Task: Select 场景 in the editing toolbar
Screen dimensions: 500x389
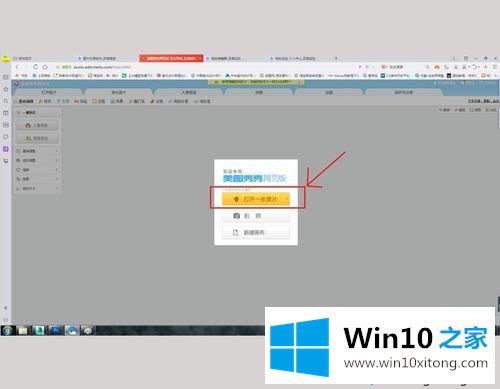Action: click(117, 101)
